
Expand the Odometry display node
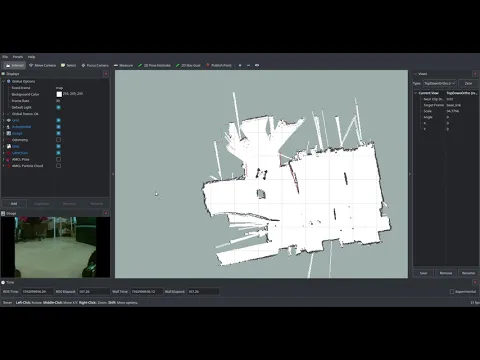click(4, 140)
